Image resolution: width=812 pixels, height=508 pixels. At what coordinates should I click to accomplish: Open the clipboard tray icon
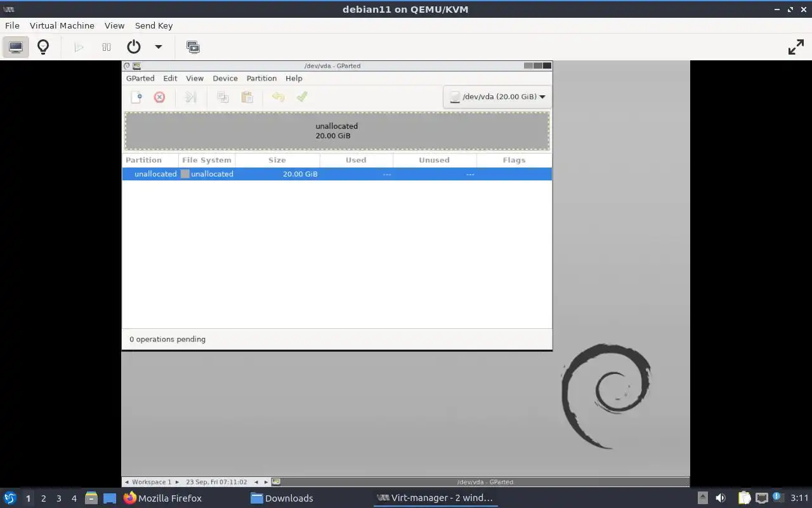(744, 498)
